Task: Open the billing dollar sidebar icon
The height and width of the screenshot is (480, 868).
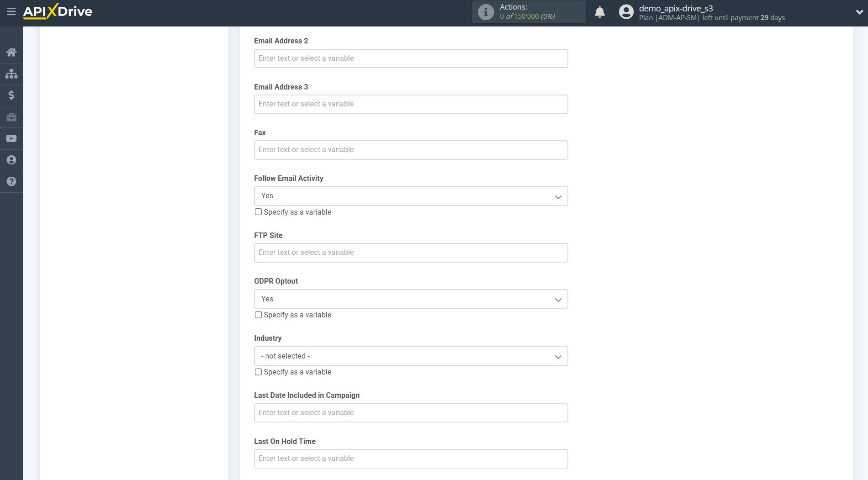Action: click(11, 95)
